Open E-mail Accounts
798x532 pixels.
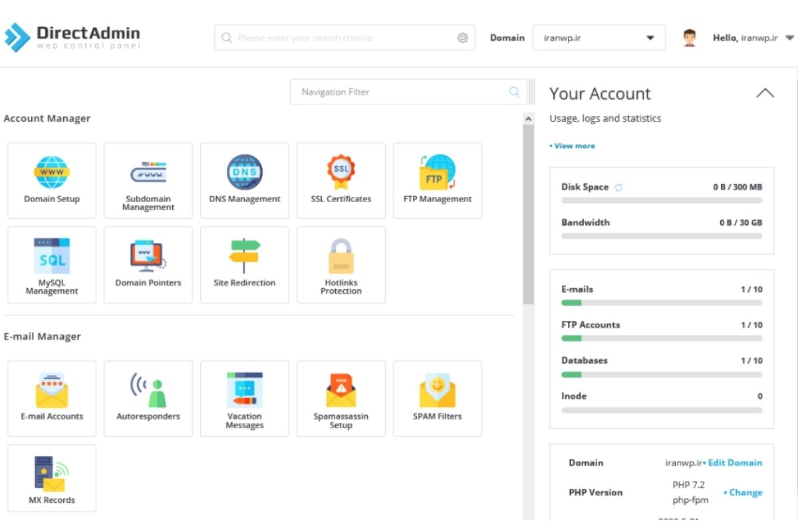pos(52,398)
